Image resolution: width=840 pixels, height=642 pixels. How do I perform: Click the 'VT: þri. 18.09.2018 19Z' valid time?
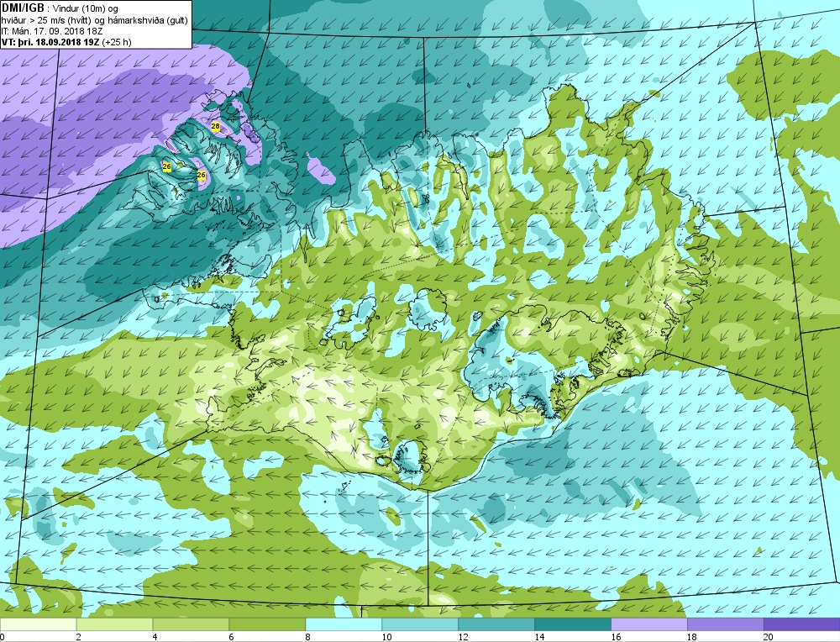coord(51,42)
